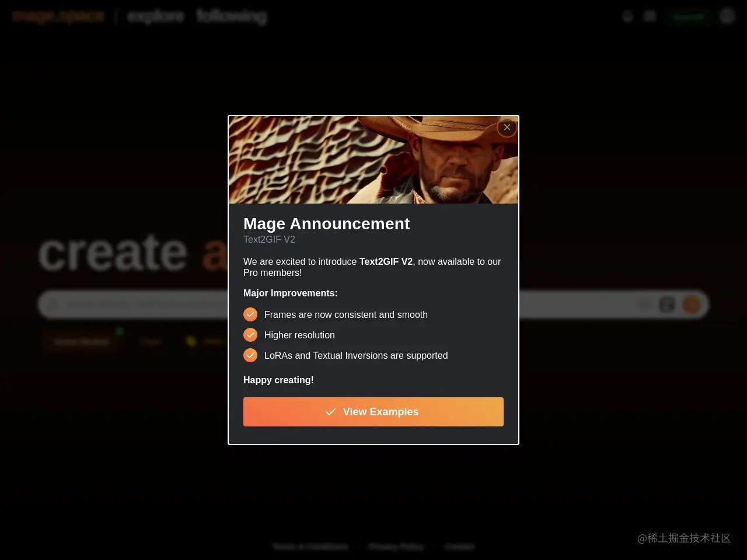Open the blurred explore nav link
747x560 pixels.
[x=155, y=16]
